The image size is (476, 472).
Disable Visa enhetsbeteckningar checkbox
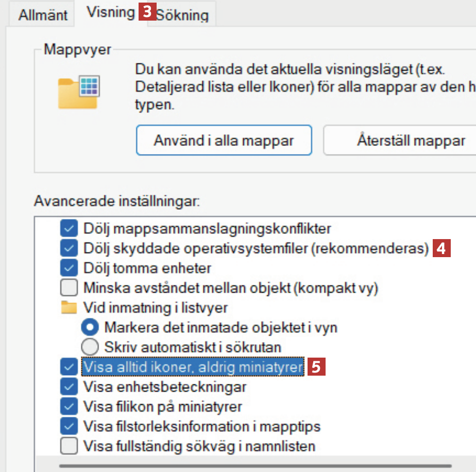point(69,386)
